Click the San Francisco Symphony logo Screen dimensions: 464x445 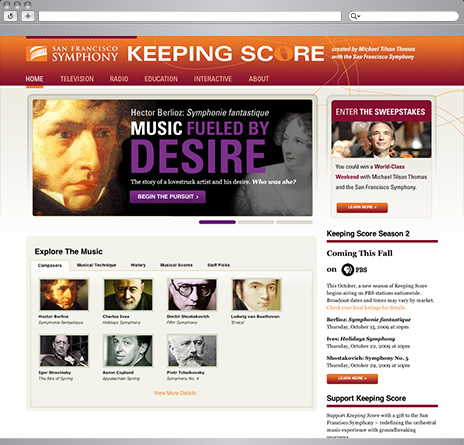point(72,54)
